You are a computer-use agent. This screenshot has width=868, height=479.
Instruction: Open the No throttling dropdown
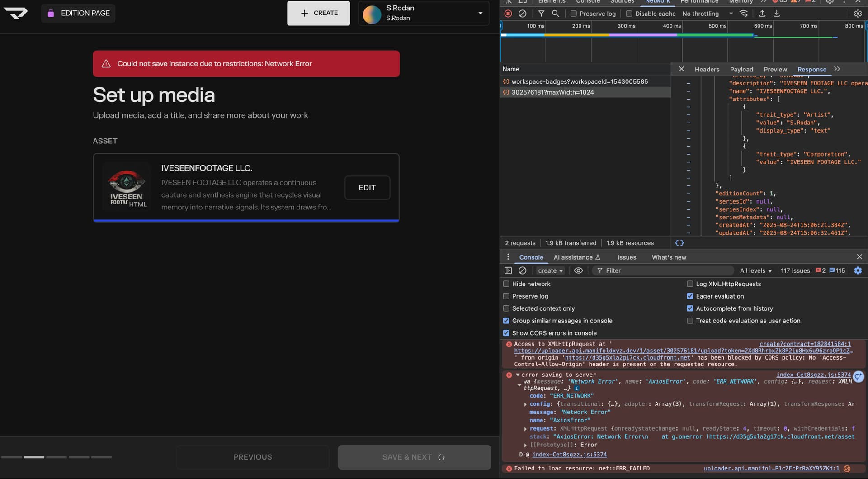(x=707, y=14)
